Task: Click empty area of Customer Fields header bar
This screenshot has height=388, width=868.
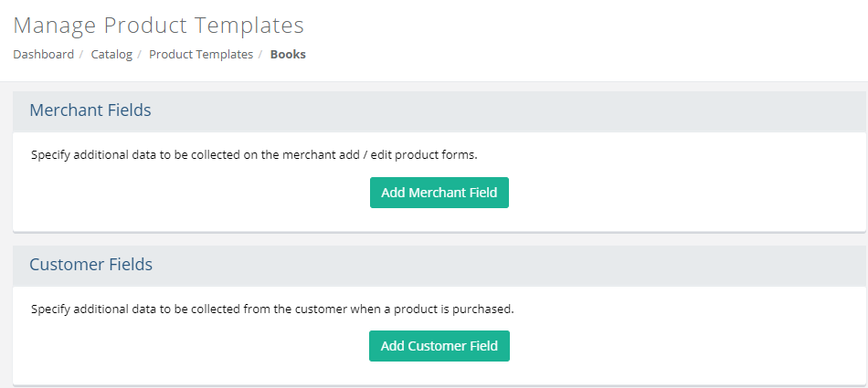Action: [x=498, y=266]
